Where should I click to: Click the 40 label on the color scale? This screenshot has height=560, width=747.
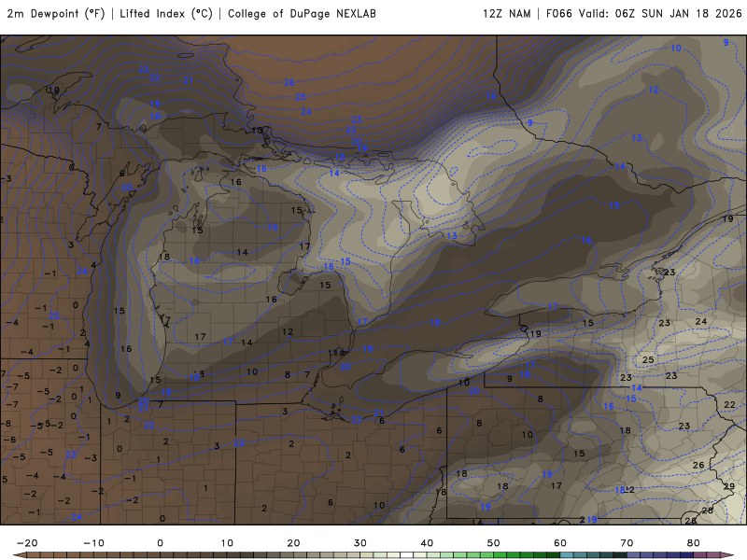tap(427, 543)
